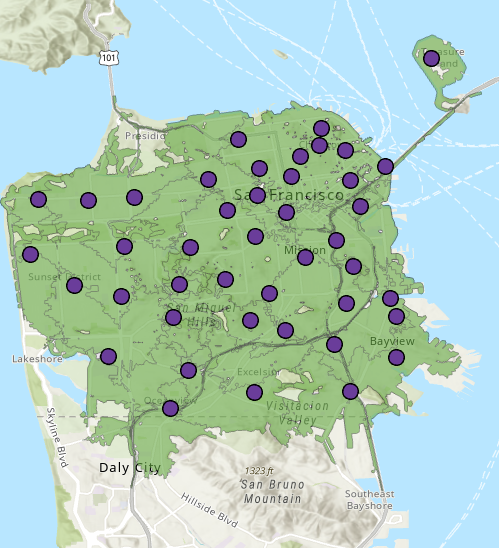Click the marker on the Oceanview label
This screenshot has width=499, height=548.
[x=171, y=408]
